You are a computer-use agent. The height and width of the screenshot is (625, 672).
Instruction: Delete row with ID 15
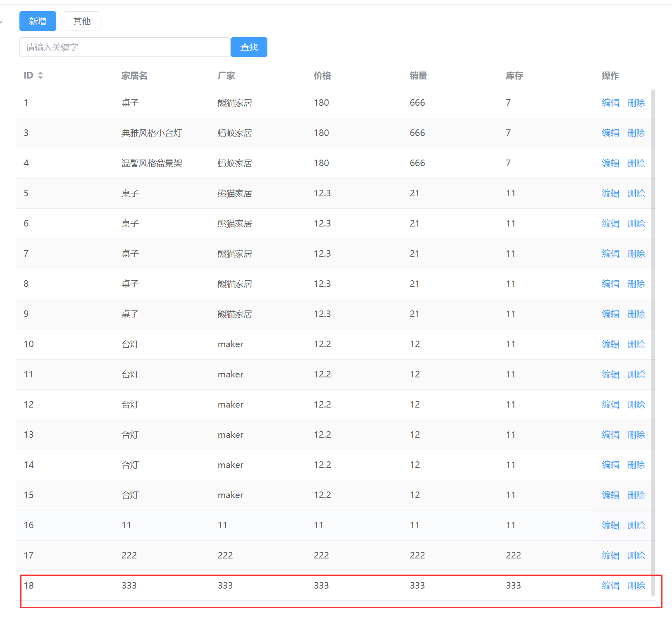[x=636, y=495]
